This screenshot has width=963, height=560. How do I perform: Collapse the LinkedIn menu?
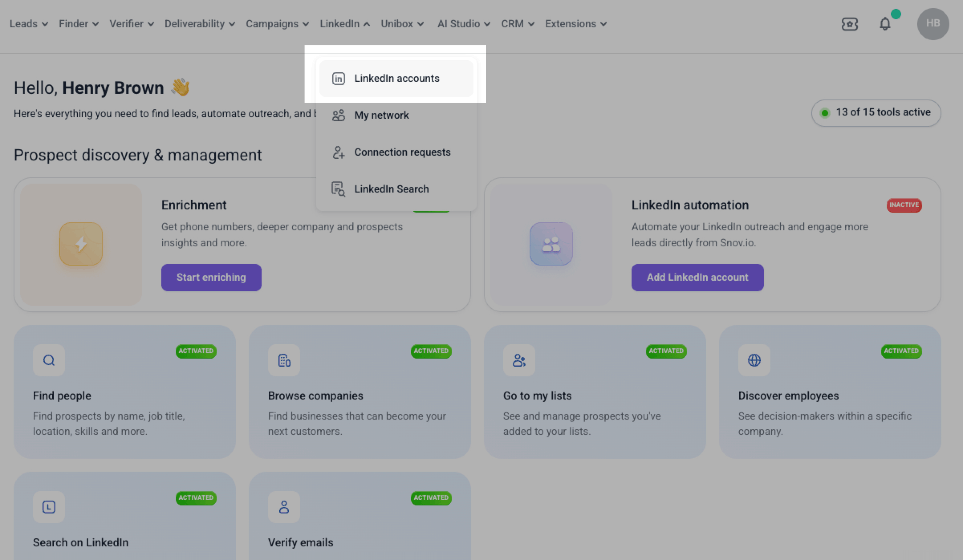coord(345,24)
